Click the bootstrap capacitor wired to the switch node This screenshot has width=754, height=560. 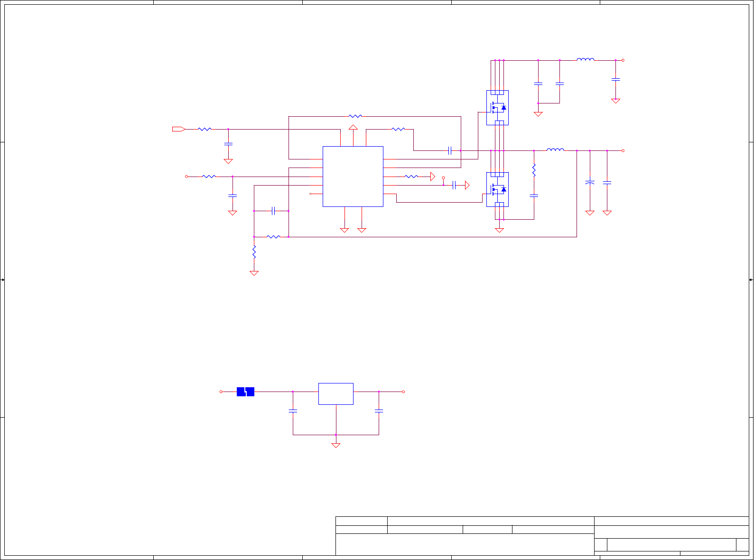point(450,150)
